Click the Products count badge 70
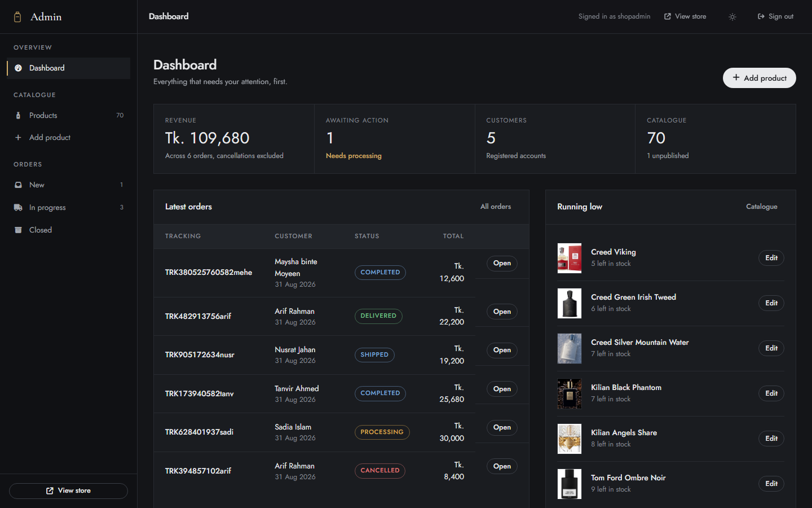The image size is (812, 508). (120, 115)
